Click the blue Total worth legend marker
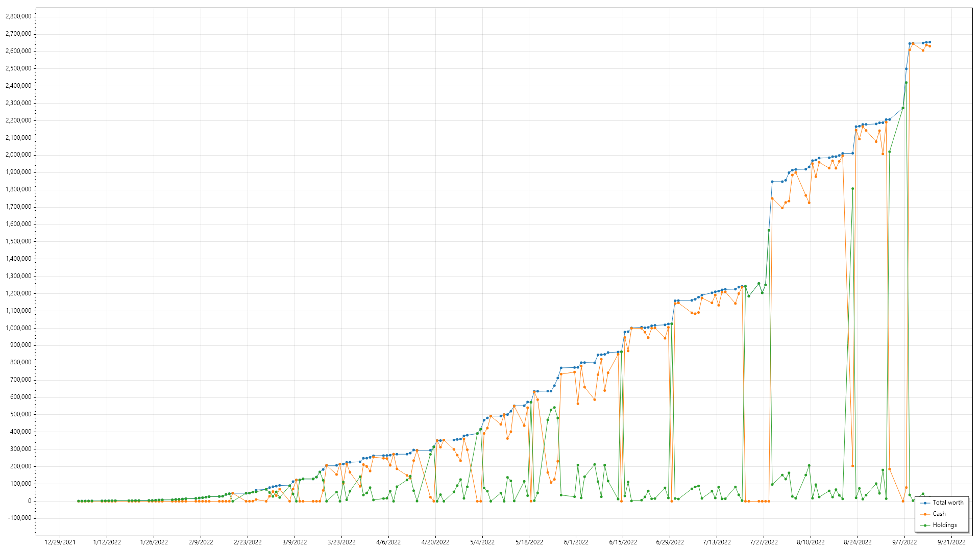980x551 pixels. (925, 503)
